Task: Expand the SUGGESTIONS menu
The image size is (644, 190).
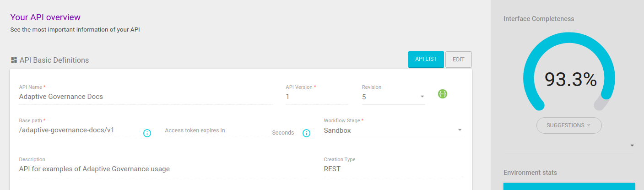Action: (568, 125)
